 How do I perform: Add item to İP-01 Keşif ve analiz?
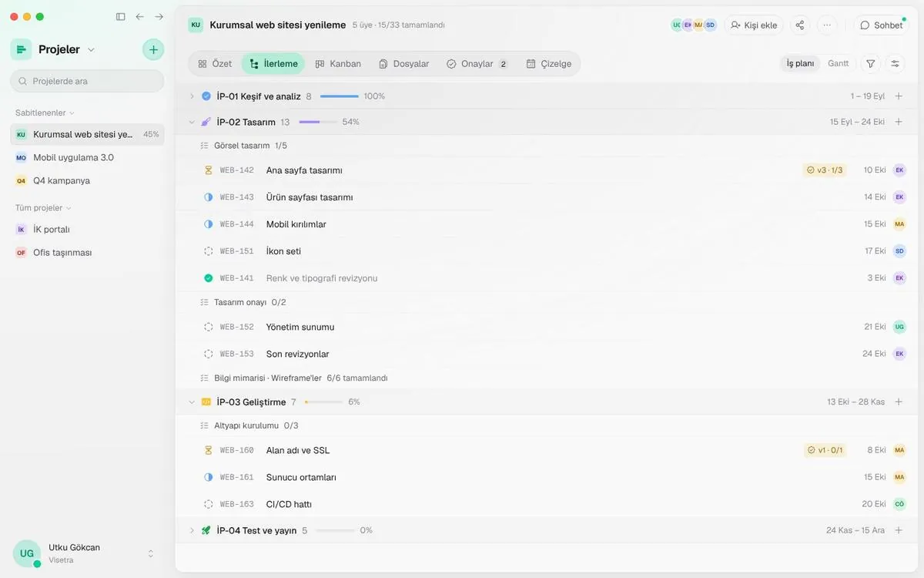[899, 96]
